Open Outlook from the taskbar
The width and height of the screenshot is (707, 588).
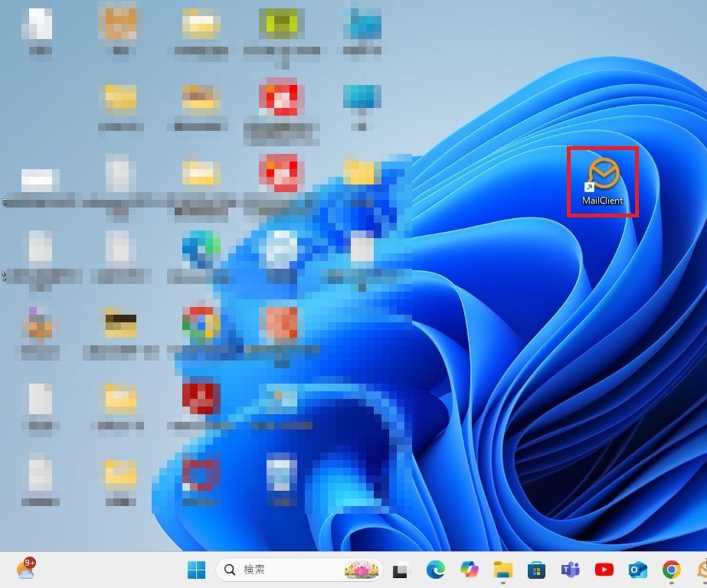point(637,570)
